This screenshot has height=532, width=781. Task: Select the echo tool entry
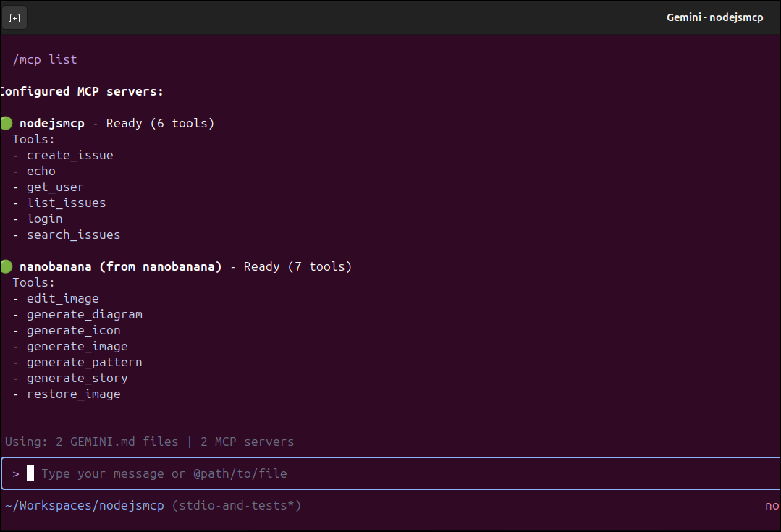41,171
